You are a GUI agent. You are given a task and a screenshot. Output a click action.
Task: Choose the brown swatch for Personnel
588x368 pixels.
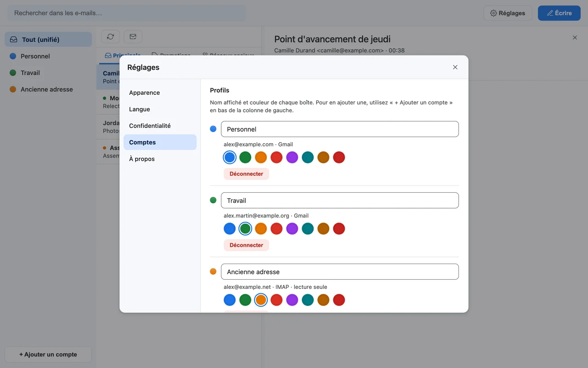tap(323, 157)
